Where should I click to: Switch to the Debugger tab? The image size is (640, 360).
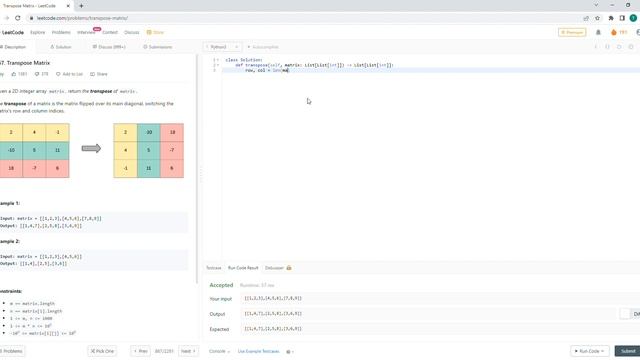click(274, 268)
